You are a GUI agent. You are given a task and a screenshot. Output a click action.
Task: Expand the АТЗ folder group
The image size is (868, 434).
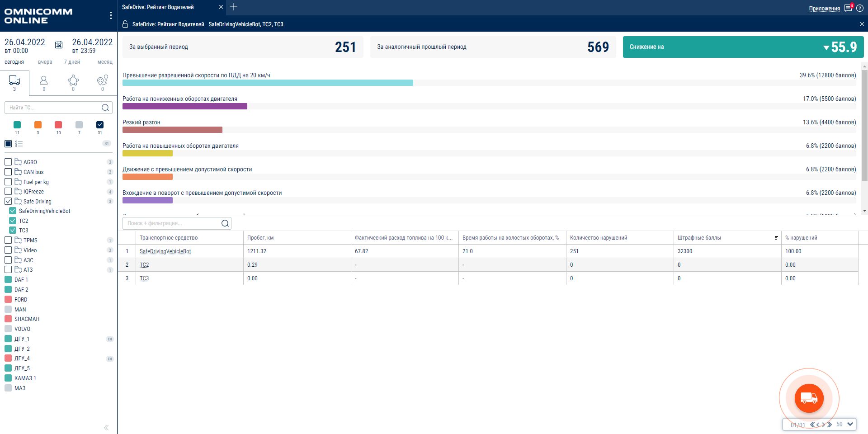[18, 270]
